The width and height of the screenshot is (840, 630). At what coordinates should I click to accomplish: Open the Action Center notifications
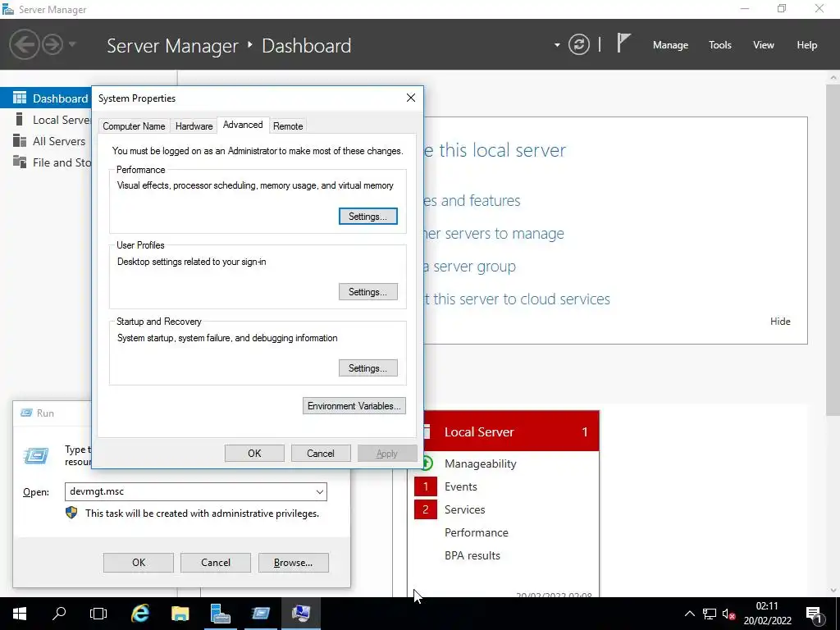815,614
